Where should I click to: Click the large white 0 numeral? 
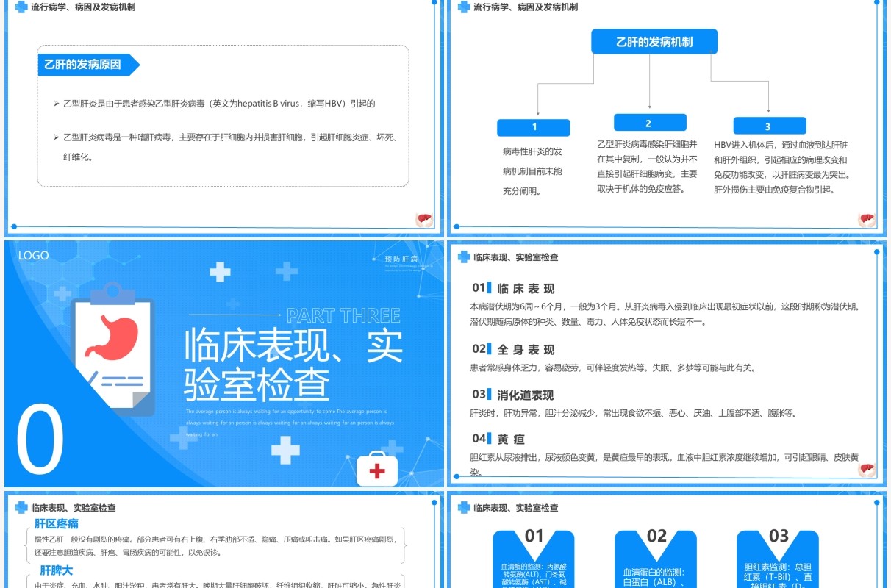(40, 440)
